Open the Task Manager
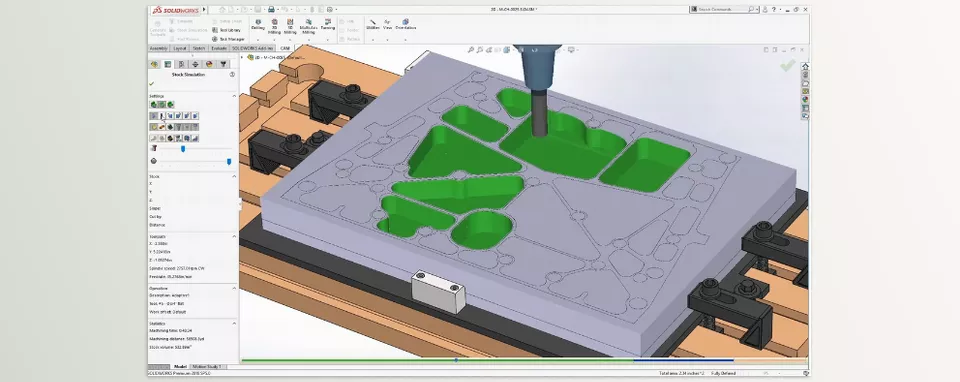 coord(228,39)
